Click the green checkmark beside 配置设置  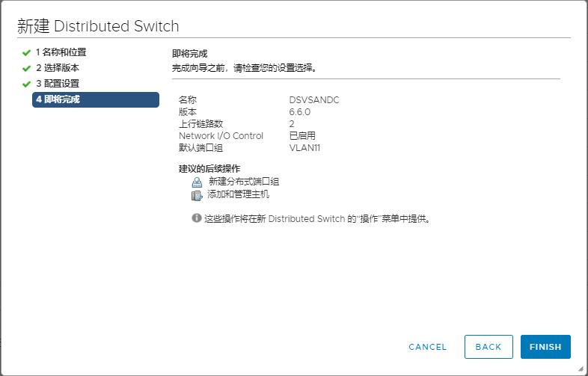click(26, 84)
